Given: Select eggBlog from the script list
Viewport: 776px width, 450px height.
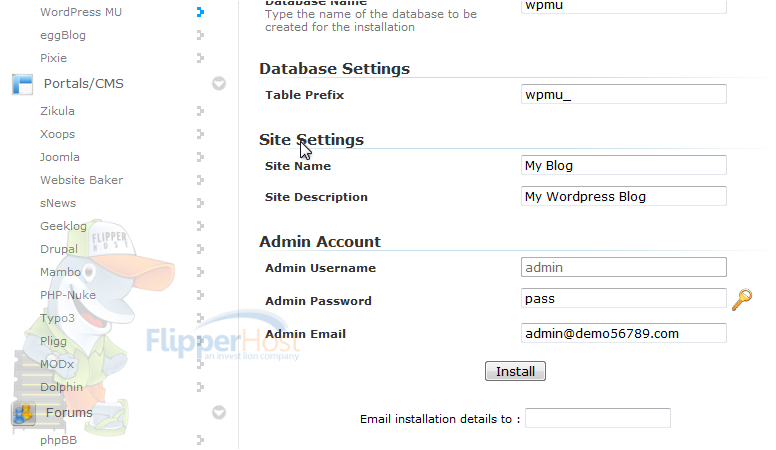Looking at the screenshot, I should 63,35.
